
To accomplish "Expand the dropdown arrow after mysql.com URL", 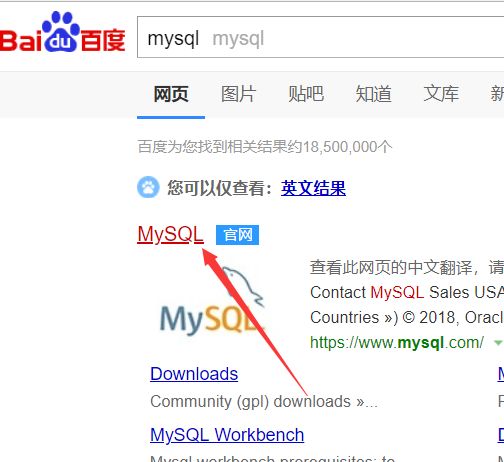I will tap(498, 343).
